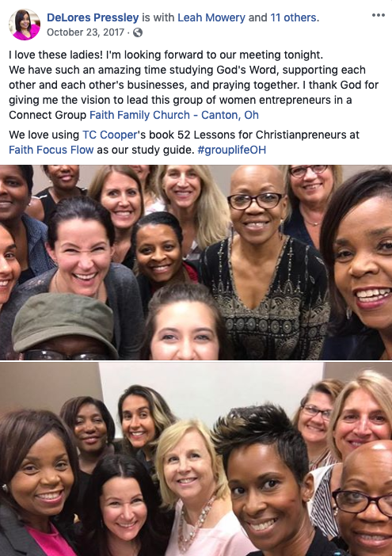Open the three-dot post options menu
Image resolution: width=392 pixels, height=556 pixels.
pyautogui.click(x=379, y=15)
